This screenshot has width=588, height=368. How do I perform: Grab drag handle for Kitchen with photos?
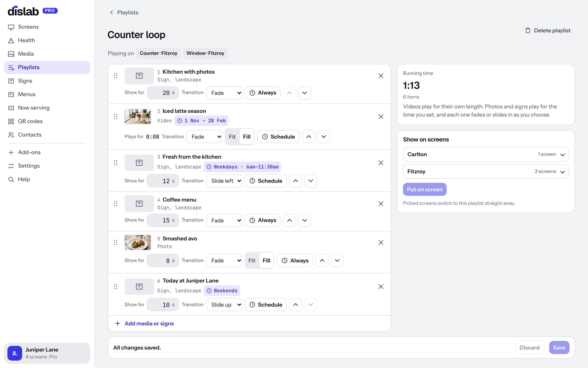pyautogui.click(x=116, y=76)
